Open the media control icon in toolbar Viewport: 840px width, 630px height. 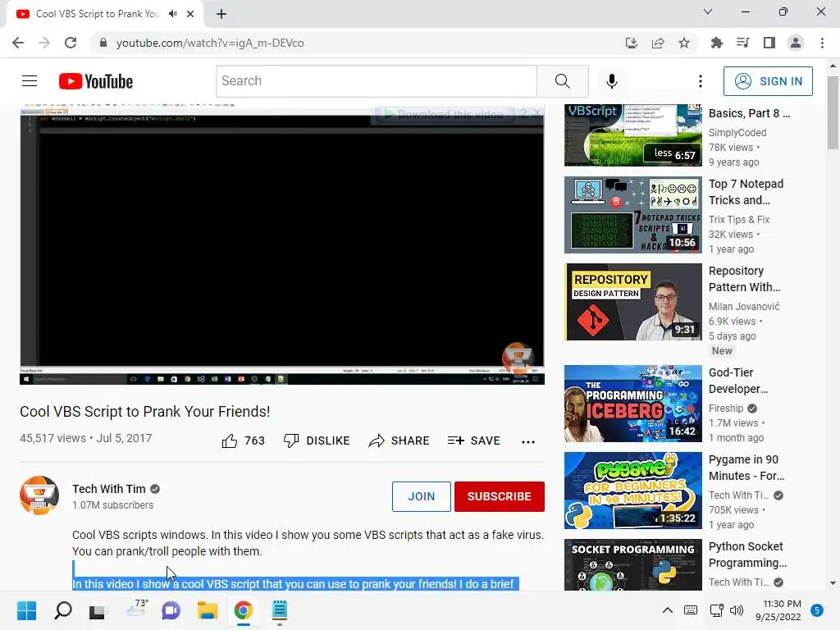[x=742, y=43]
